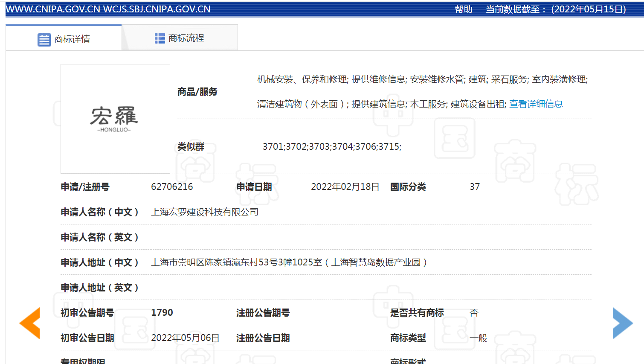Image resolution: width=644 pixels, height=364 pixels.
Task: Open the 帮助 link in header
Action: coord(463,9)
